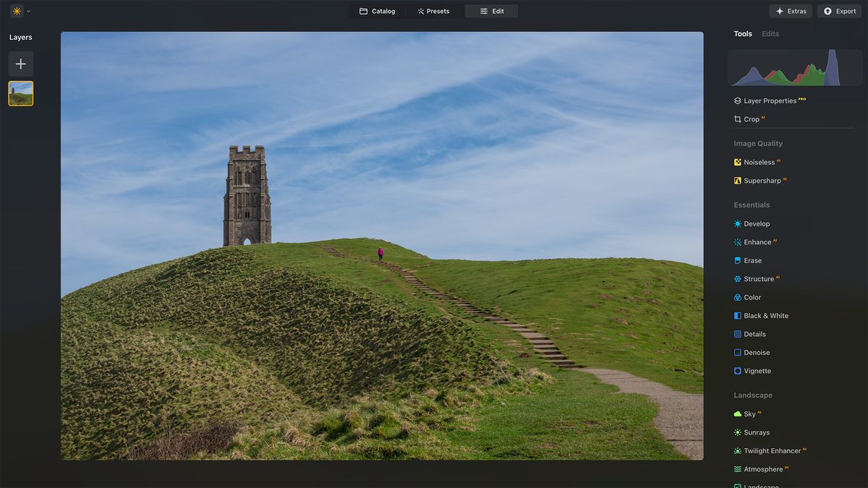Click the tower in the photo canvas

tap(247, 195)
